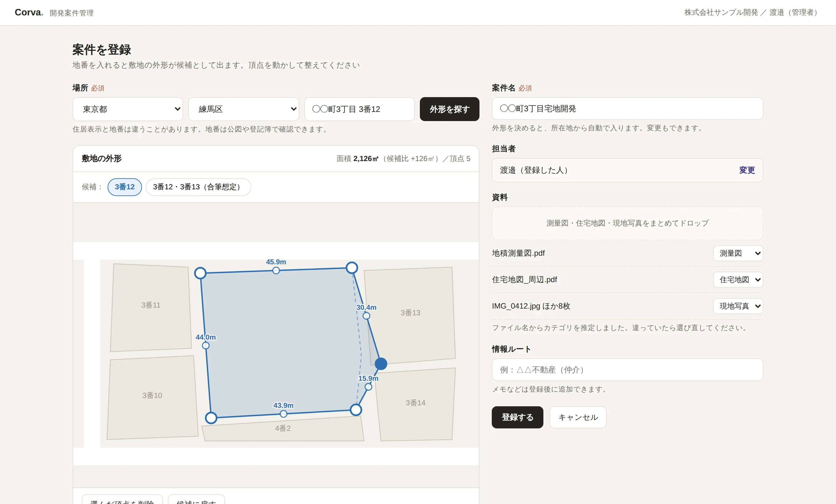The width and height of the screenshot is (836, 504).
Task: Select the 3番12・3番13（合筆想定） candidate chip
Action: click(x=198, y=187)
